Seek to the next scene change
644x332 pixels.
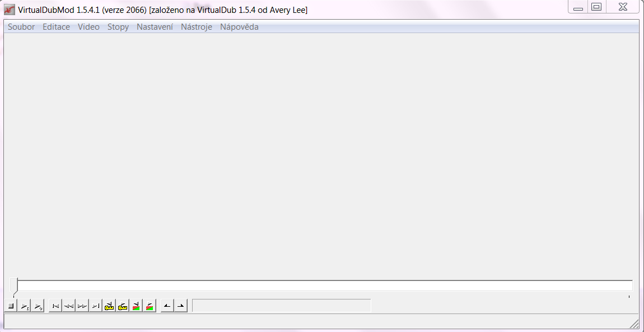(x=150, y=306)
